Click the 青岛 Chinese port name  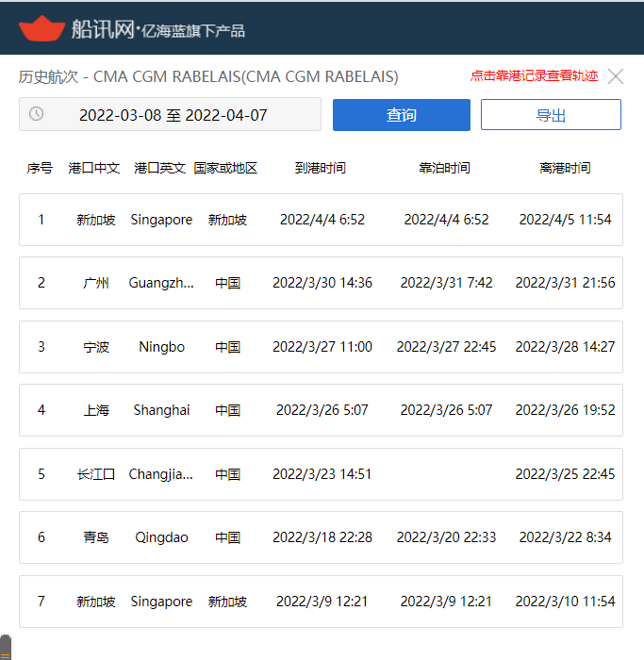[96, 537]
